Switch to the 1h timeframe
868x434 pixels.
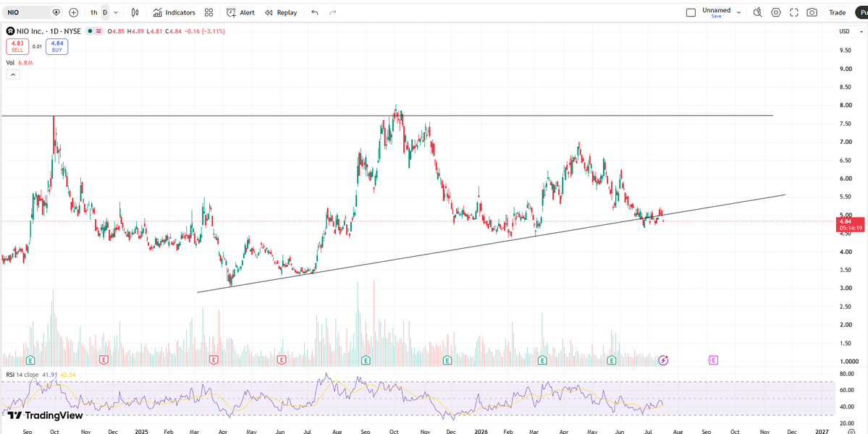(x=93, y=12)
